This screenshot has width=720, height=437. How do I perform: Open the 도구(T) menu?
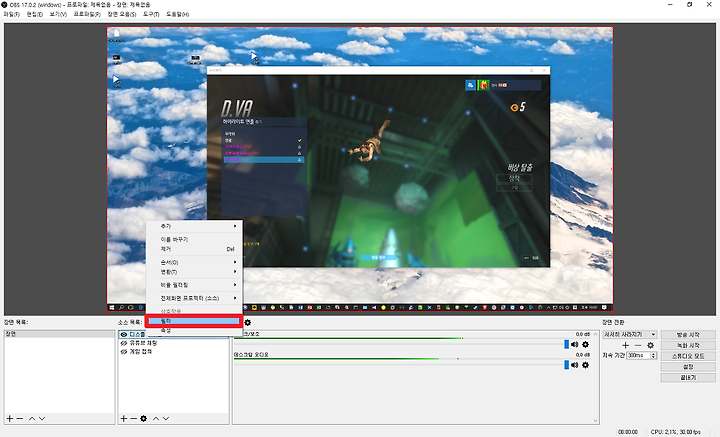tap(151, 15)
